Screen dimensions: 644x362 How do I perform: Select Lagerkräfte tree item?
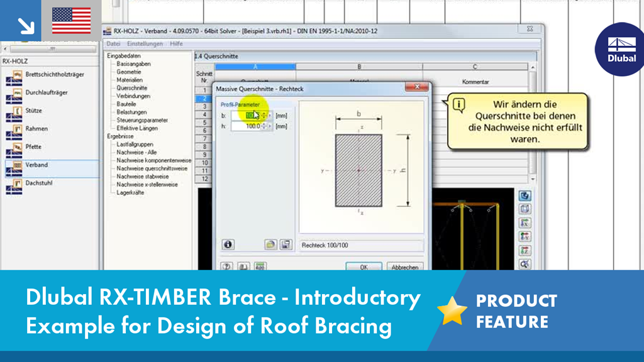tap(130, 192)
